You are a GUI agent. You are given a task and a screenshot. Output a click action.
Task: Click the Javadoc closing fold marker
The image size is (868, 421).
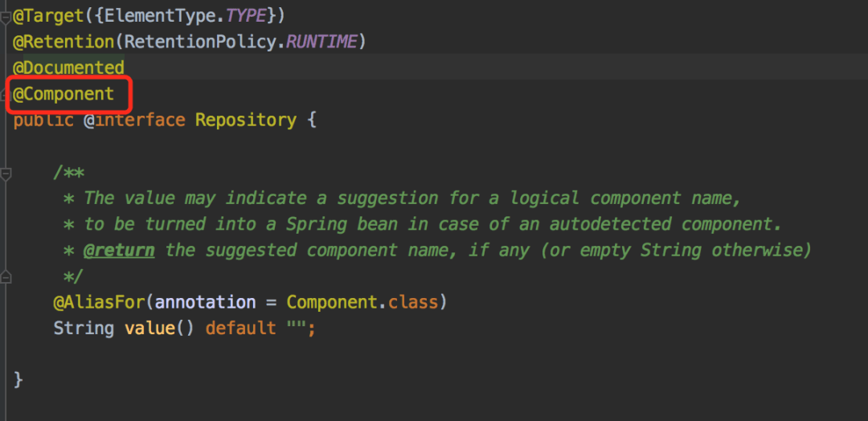click(5, 277)
